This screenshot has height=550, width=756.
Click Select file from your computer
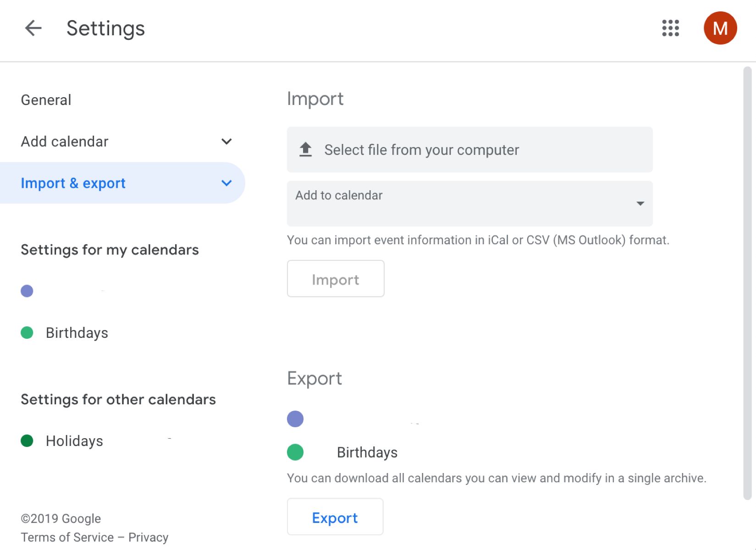pyautogui.click(x=421, y=149)
